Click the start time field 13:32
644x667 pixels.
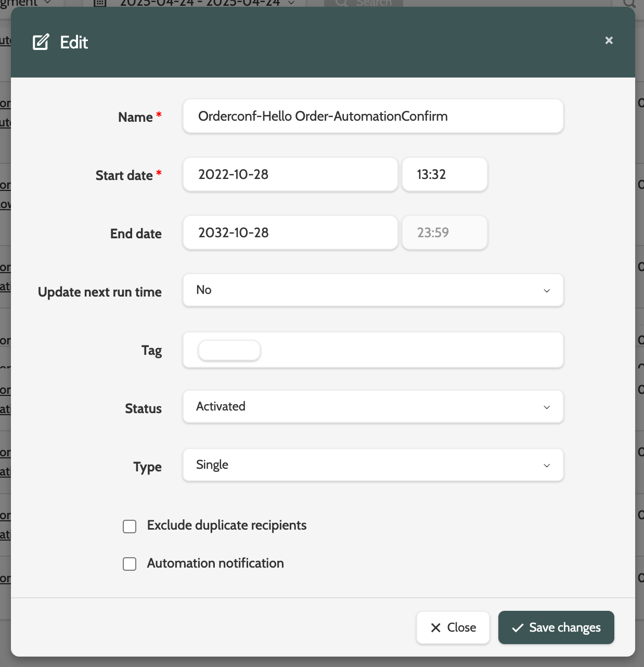444,175
